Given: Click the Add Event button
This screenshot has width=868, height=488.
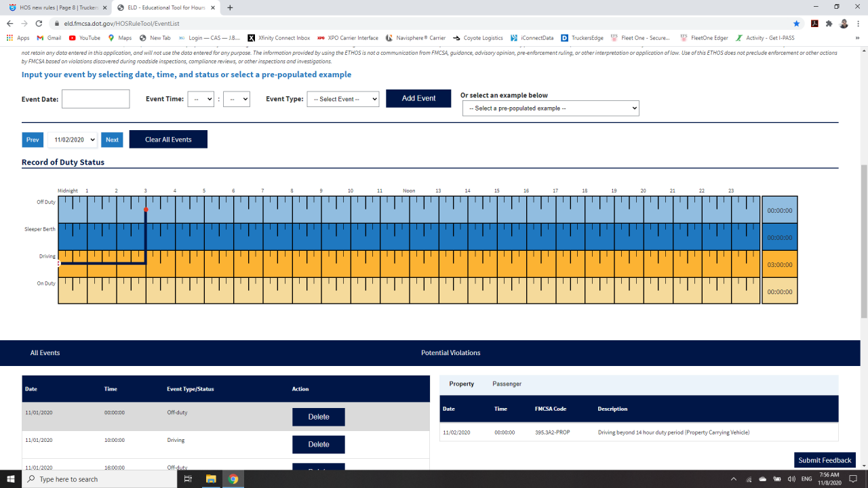Looking at the screenshot, I should (x=418, y=98).
